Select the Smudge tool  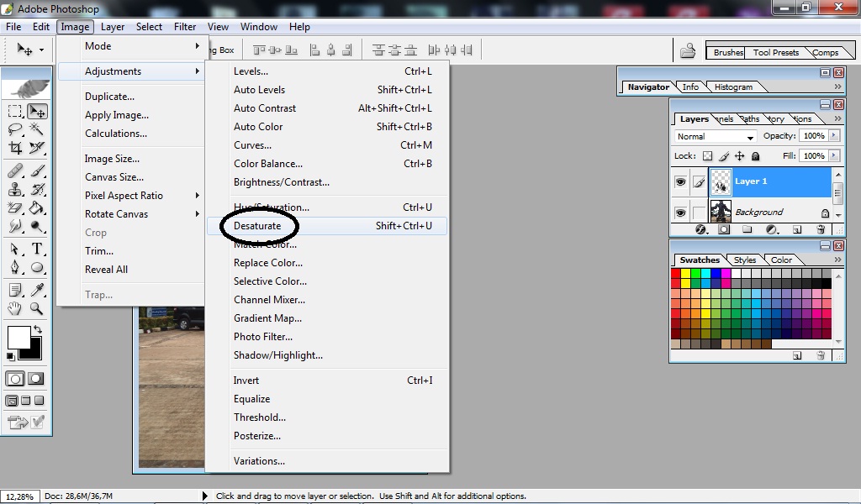tap(15, 226)
